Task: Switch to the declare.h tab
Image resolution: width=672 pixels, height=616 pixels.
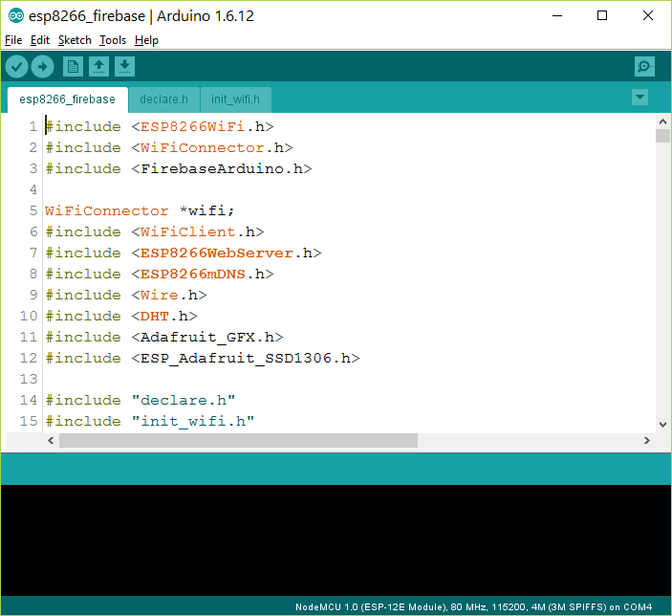Action: (x=163, y=99)
